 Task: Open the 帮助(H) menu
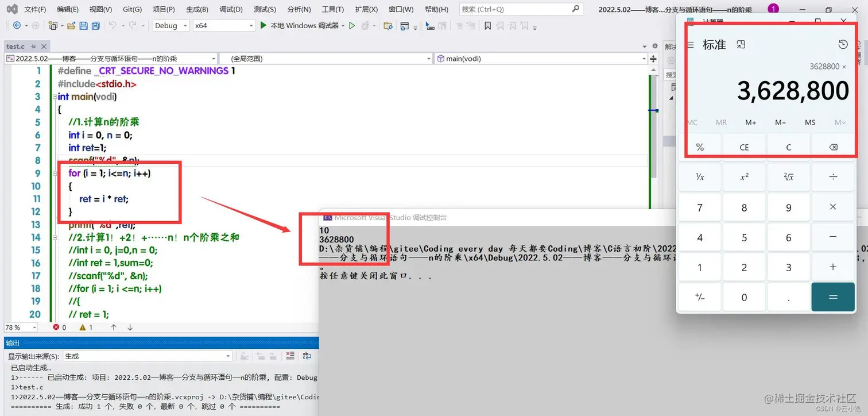point(436,9)
